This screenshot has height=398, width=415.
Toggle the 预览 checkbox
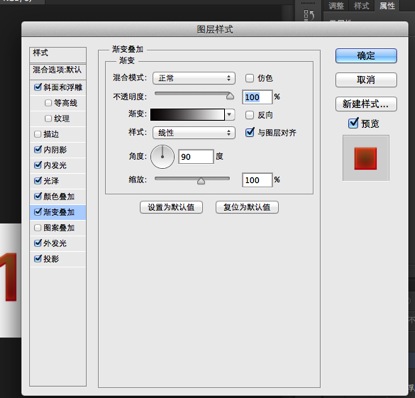click(353, 123)
